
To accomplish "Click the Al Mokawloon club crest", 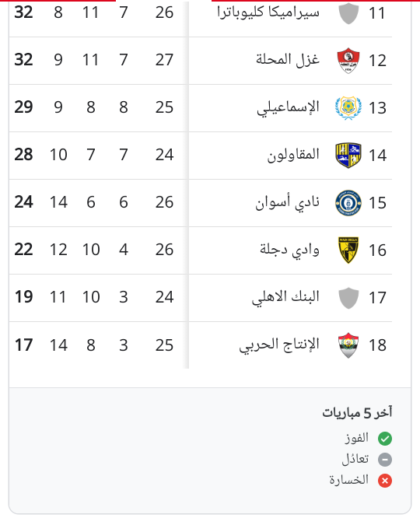I will [x=348, y=156].
